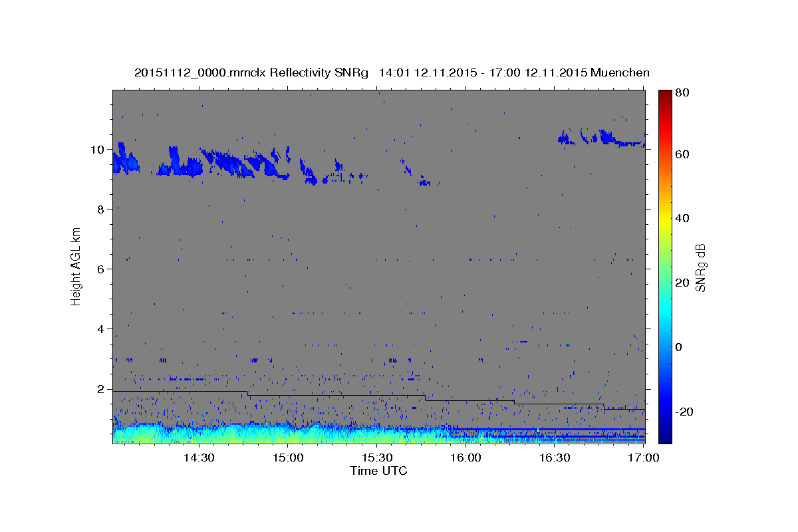Viewport: 798px width, 532px height.
Task: Click the colorbar value label 40
Action: [x=683, y=218]
